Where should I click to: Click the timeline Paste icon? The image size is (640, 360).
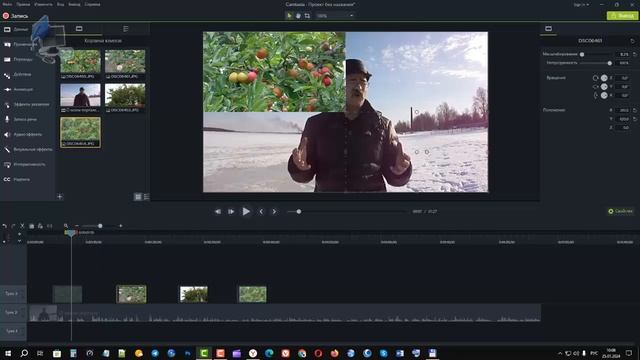tap(40, 226)
